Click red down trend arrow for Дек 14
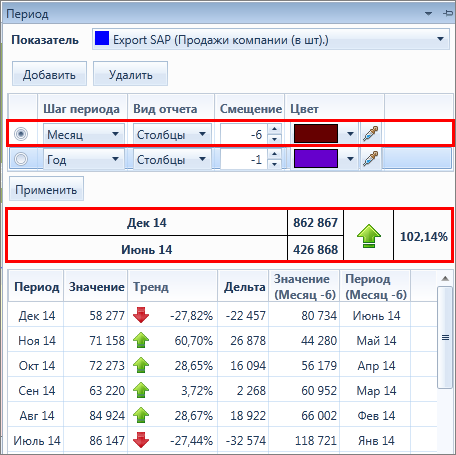456x455 pixels. (141, 315)
